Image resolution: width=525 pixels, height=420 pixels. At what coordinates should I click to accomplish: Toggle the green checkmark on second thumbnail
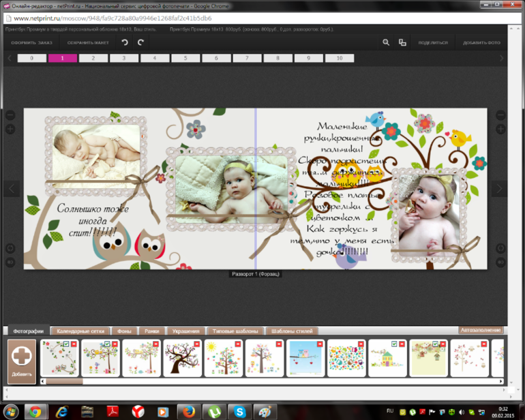[x=106, y=344]
